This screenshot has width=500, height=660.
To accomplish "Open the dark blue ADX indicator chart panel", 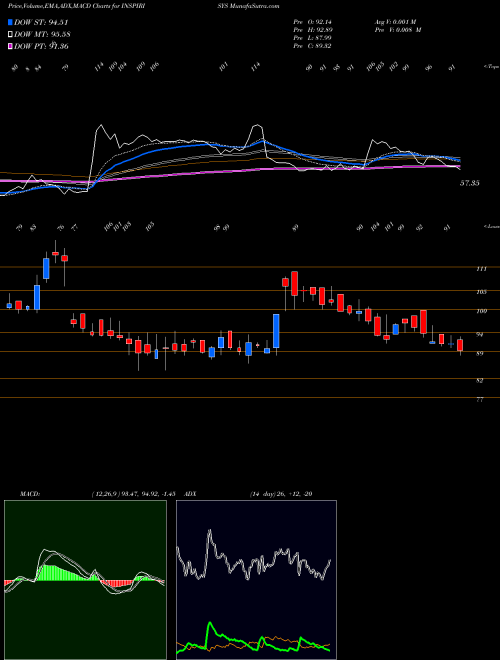I will [x=256, y=580].
